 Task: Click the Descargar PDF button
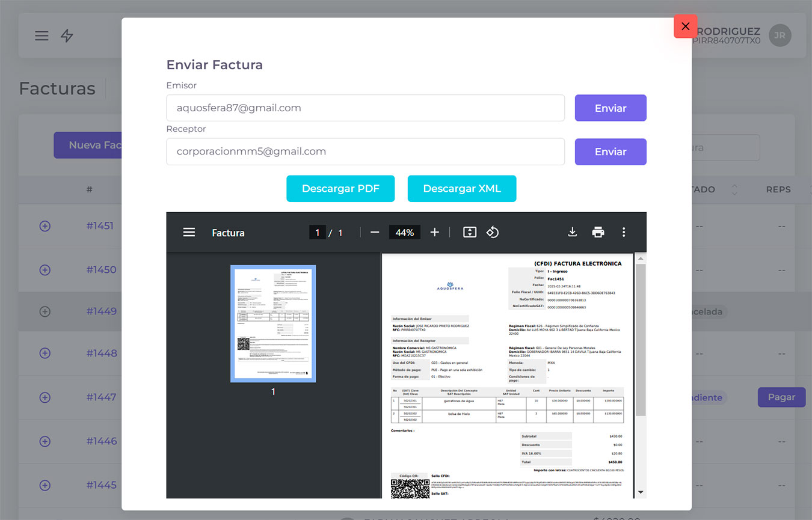(x=340, y=189)
